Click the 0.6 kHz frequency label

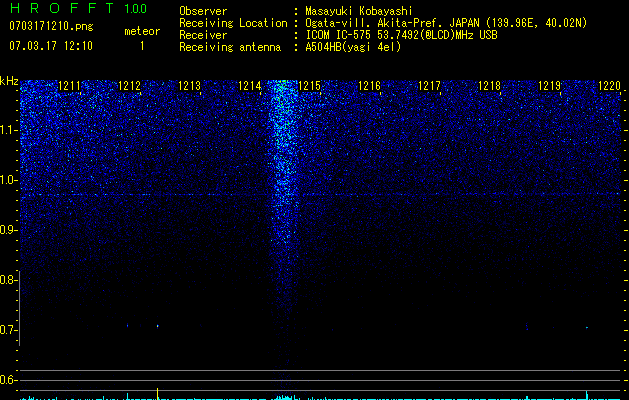coord(8,380)
